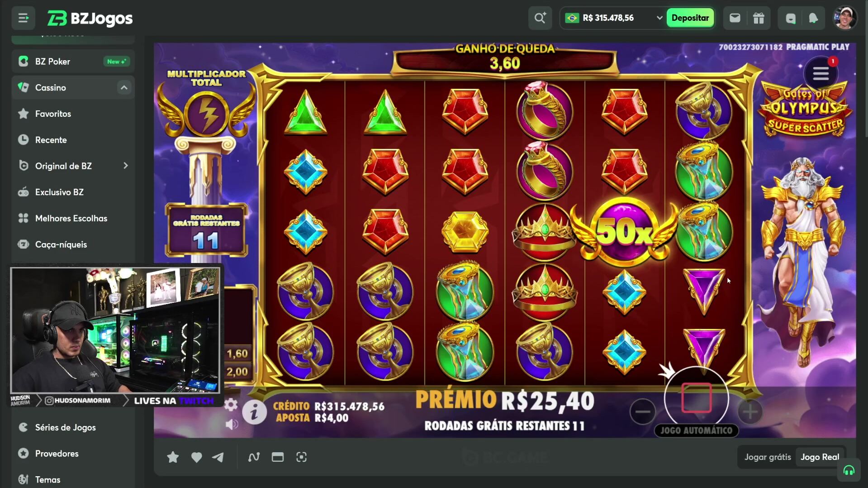This screenshot has height=488, width=868.
Task: Switch to Jogar grátis mode
Action: click(x=768, y=457)
